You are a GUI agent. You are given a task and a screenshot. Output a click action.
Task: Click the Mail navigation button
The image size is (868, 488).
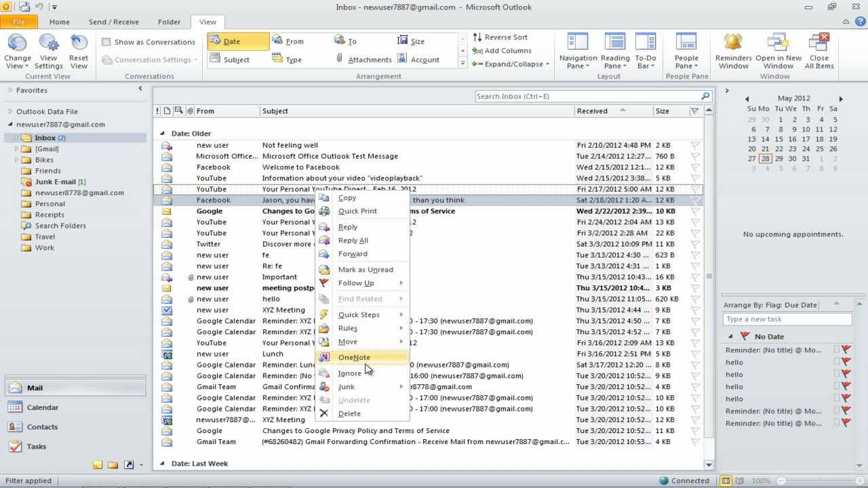pyautogui.click(x=75, y=388)
